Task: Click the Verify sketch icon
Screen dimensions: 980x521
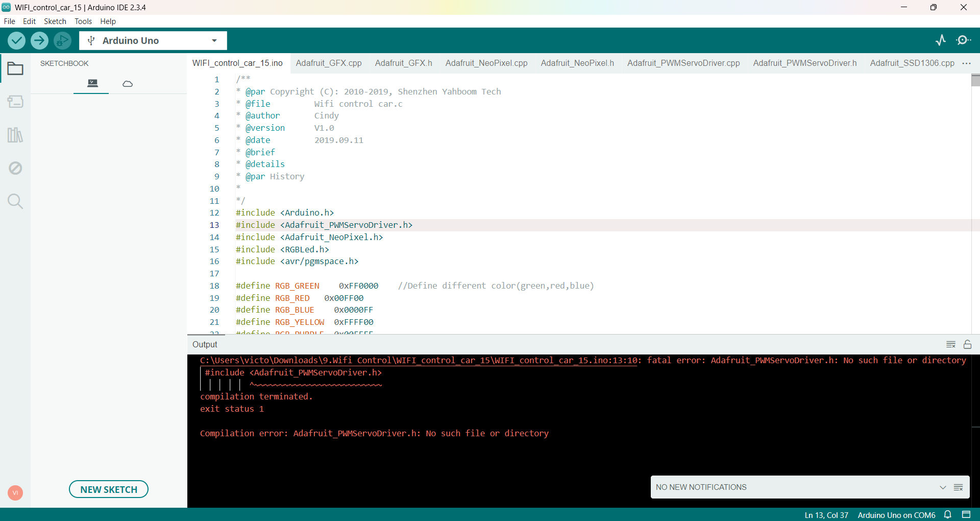Action: coord(16,40)
